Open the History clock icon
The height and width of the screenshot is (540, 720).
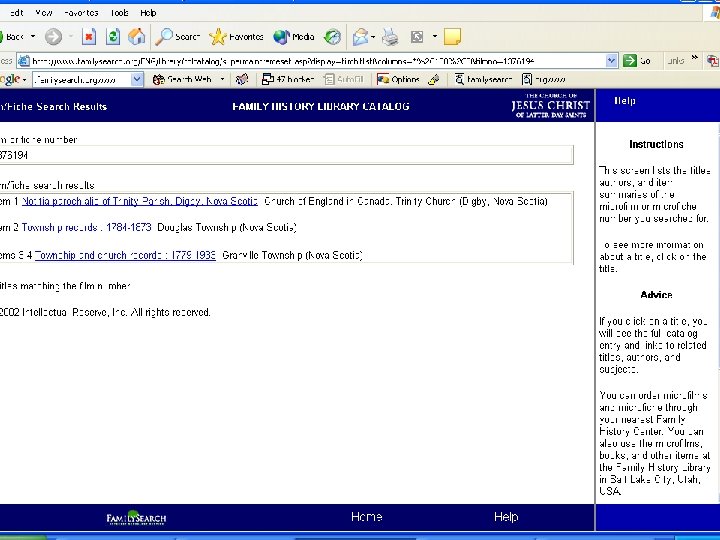point(332,37)
